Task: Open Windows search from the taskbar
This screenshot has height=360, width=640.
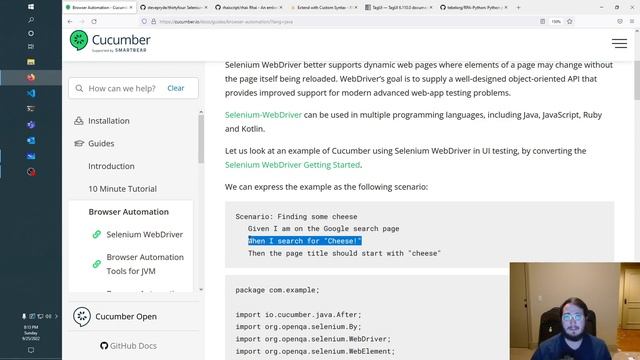Action: pyautogui.click(x=31, y=20)
